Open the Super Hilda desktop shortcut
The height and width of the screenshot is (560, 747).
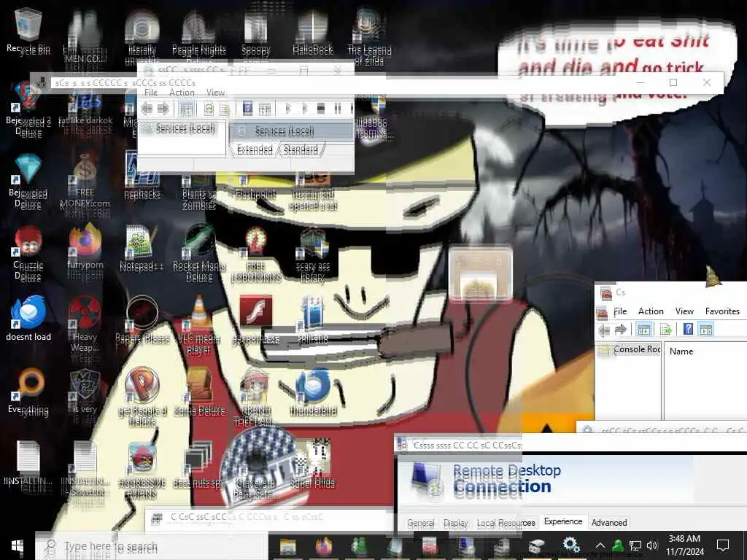312,464
